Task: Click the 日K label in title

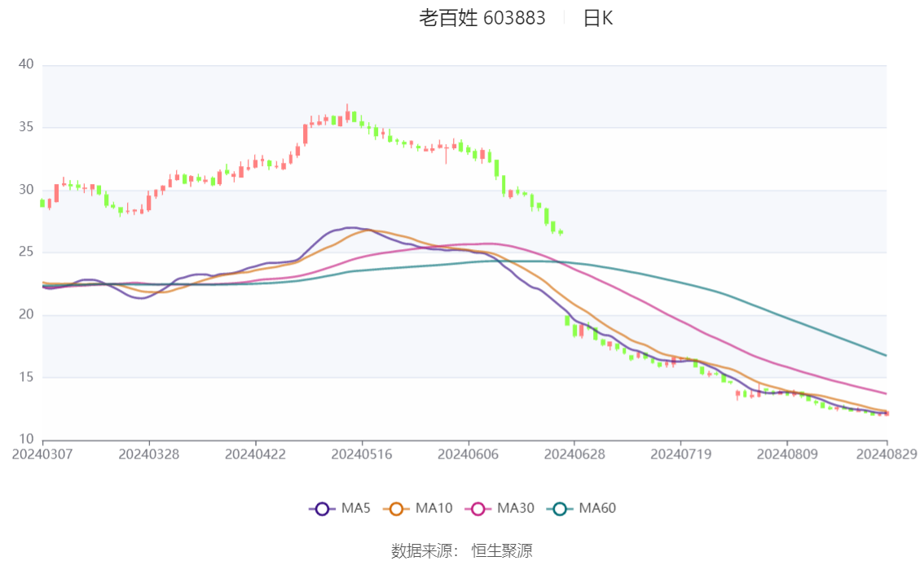Action: coord(598,18)
